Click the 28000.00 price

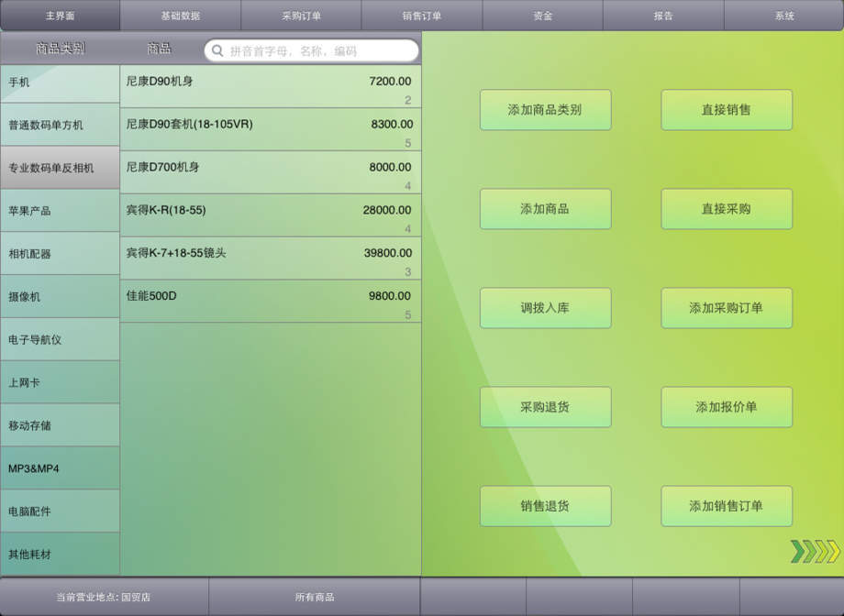click(387, 210)
